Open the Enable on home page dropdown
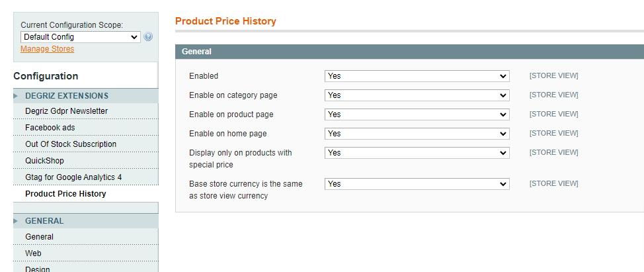Screen dimensions: 644x272 click(417, 134)
